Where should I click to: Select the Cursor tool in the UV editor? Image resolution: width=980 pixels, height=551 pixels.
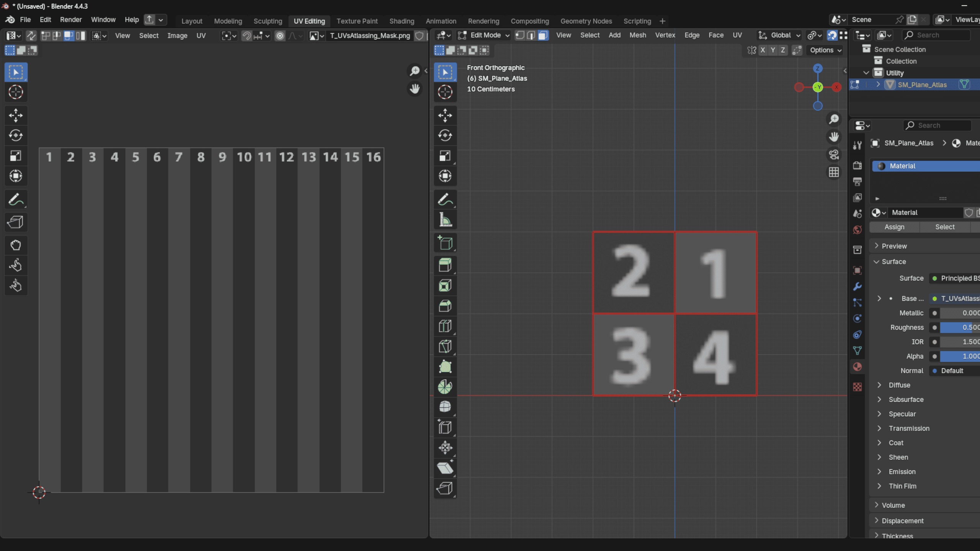coord(16,92)
